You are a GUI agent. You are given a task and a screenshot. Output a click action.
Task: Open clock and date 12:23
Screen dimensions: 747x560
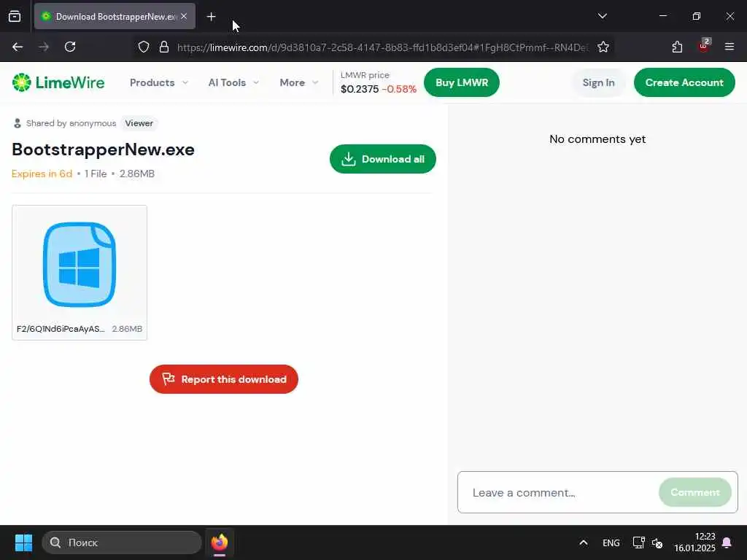(694, 542)
